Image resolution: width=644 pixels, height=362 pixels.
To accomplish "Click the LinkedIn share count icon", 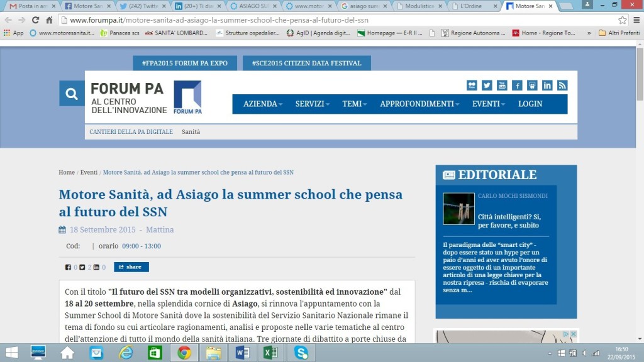I will tap(96, 267).
